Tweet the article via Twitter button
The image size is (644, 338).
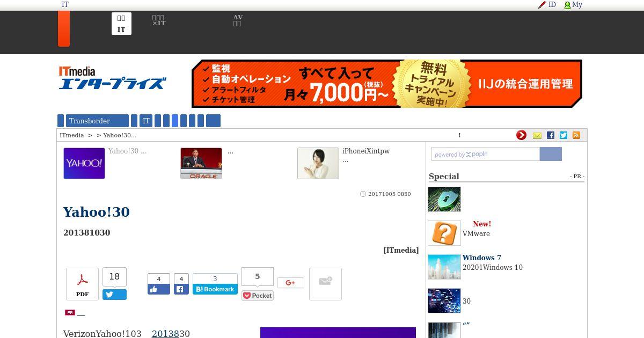pyautogui.click(x=114, y=295)
